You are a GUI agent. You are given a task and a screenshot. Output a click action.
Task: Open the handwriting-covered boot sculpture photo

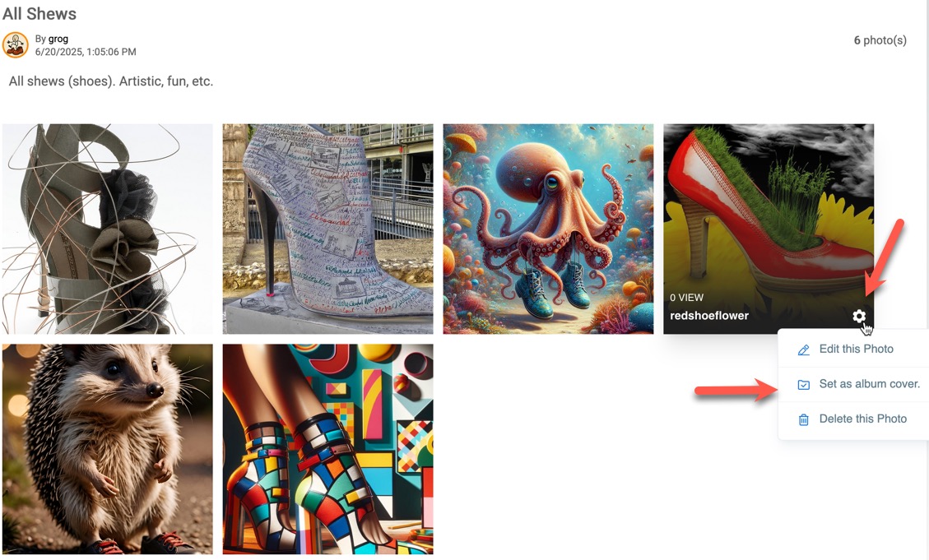327,229
